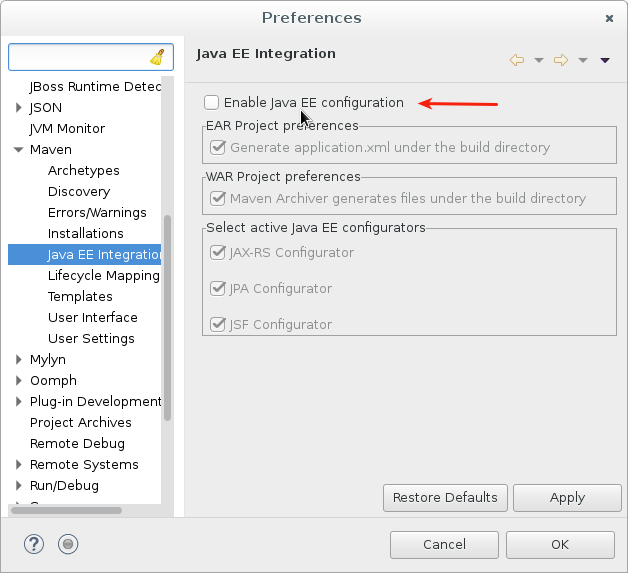Click the Restore Defaults button

[x=445, y=498]
